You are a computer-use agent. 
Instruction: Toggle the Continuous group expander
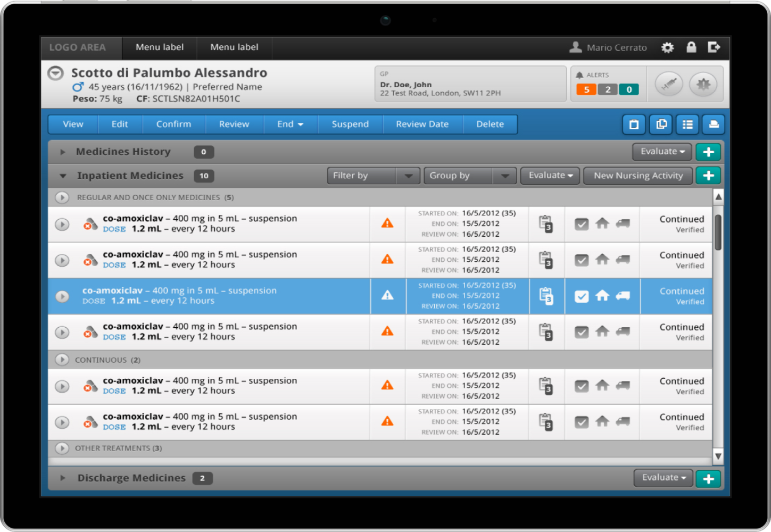click(62, 360)
